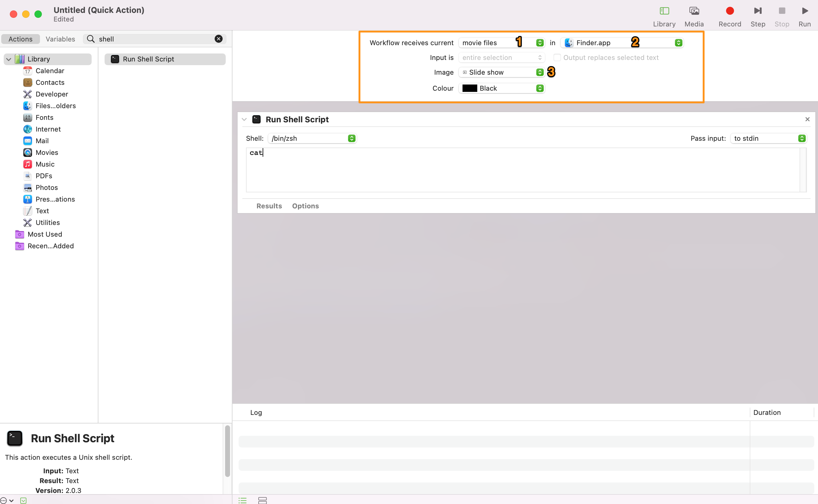This screenshot has width=818, height=504.
Task: Open the Finder.app application dropdown
Action: coord(622,43)
